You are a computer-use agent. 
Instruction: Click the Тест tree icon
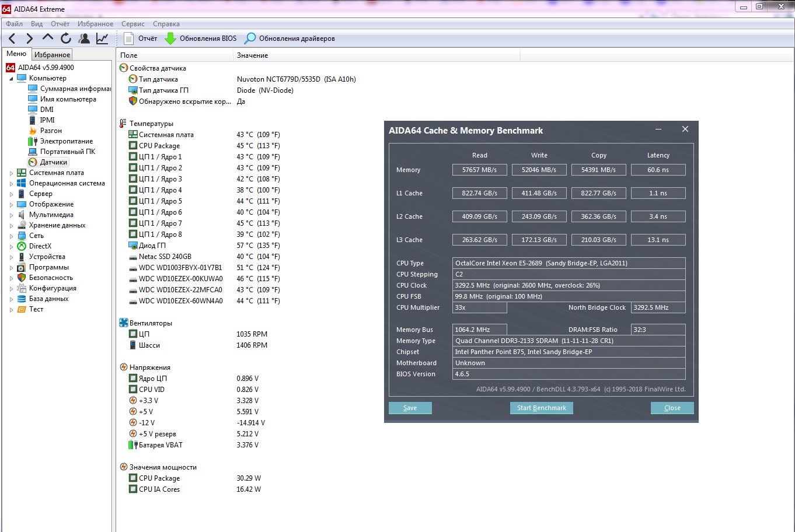pos(22,309)
